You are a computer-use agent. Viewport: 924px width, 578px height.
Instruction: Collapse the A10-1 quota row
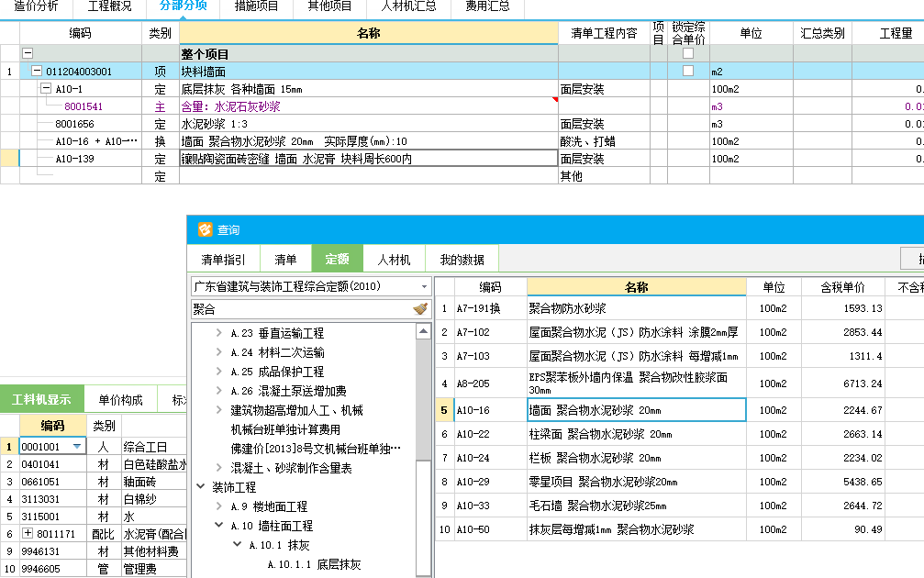[x=45, y=88]
